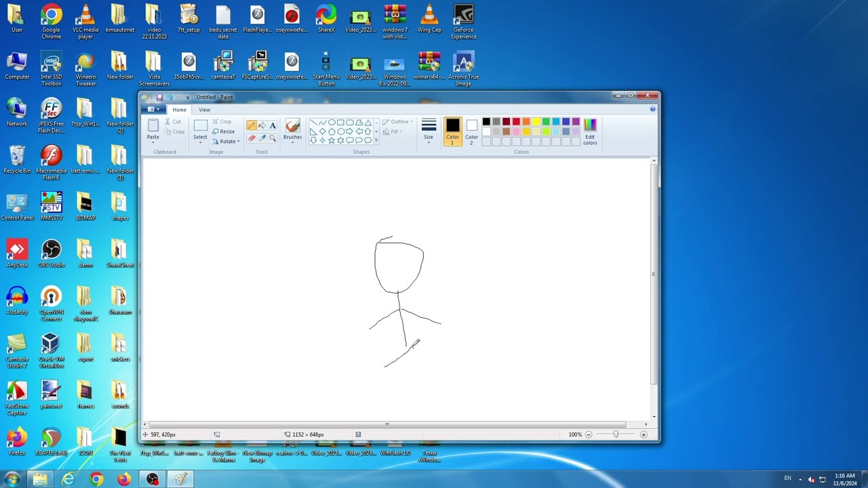Click the zoom in plus button
This screenshot has height=488, width=868.
click(x=644, y=434)
